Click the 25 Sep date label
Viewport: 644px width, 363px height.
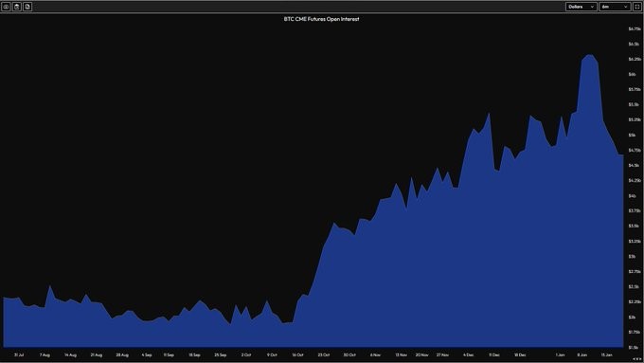coord(220,354)
